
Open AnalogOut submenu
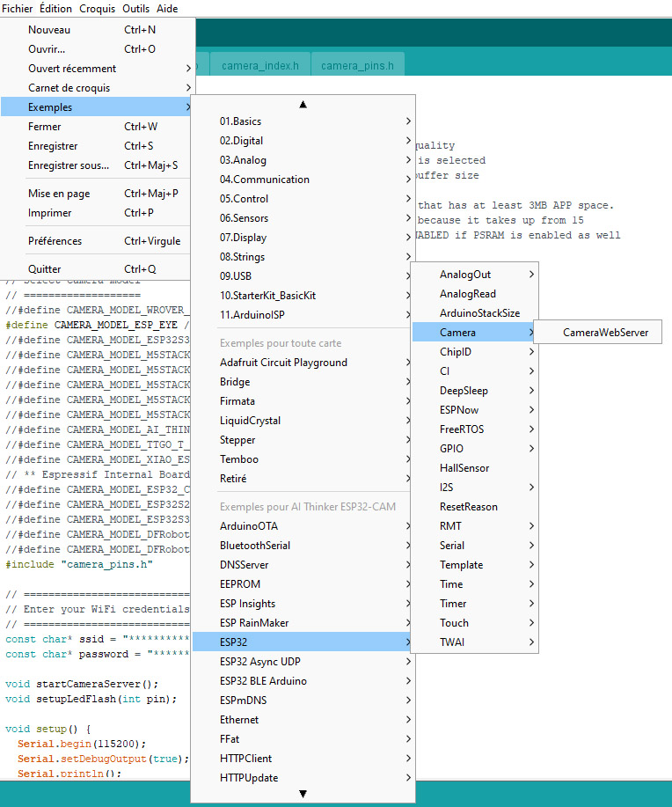click(x=474, y=275)
